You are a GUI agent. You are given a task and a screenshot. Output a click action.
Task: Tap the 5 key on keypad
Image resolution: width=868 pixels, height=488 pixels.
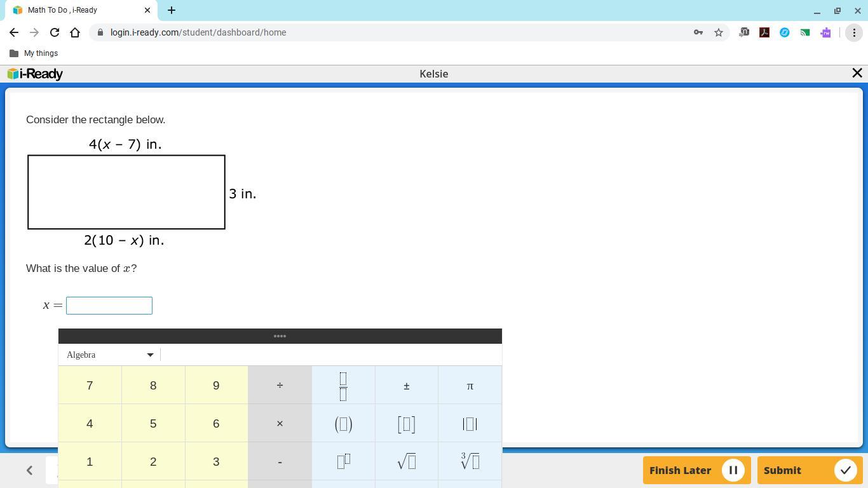(x=153, y=423)
